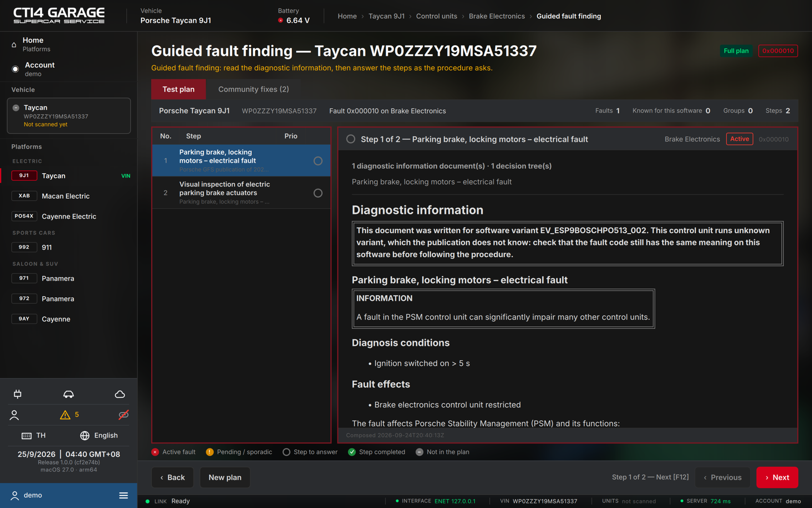The height and width of the screenshot is (508, 812).
Task: Click the Step column header
Action: pyautogui.click(x=193, y=136)
